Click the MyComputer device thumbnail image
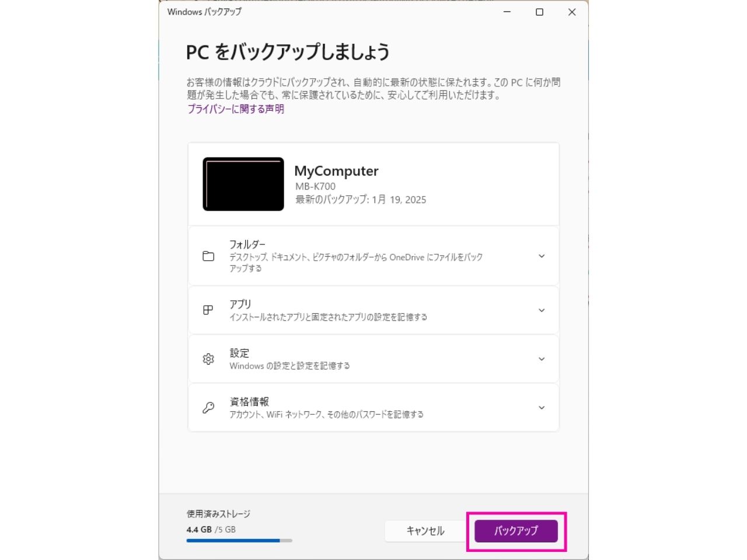The width and height of the screenshot is (747, 560). point(243,183)
